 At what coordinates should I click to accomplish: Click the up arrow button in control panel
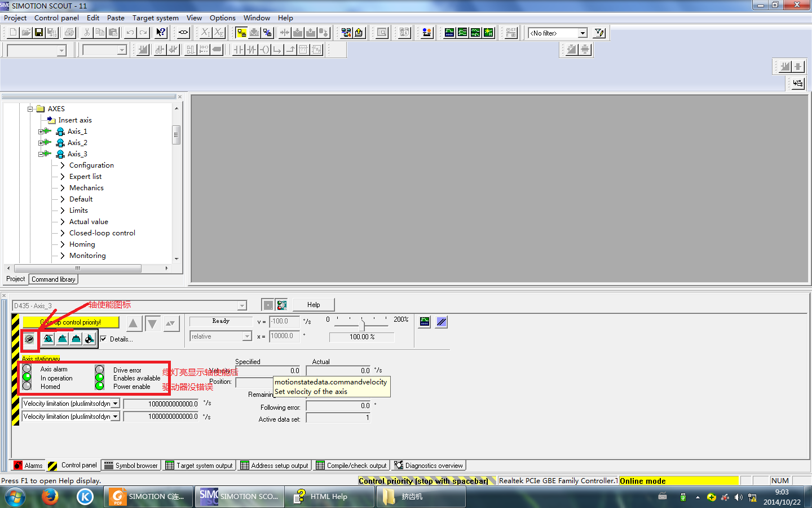[x=133, y=323]
